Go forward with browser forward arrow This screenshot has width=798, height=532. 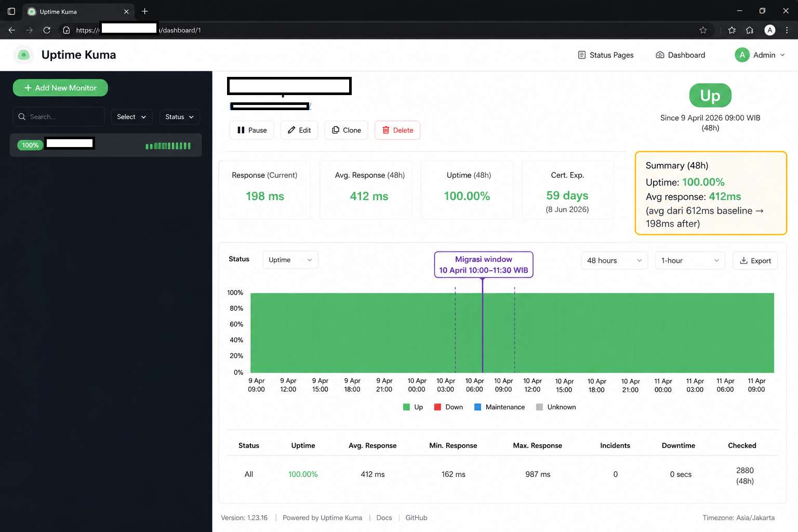(x=29, y=30)
